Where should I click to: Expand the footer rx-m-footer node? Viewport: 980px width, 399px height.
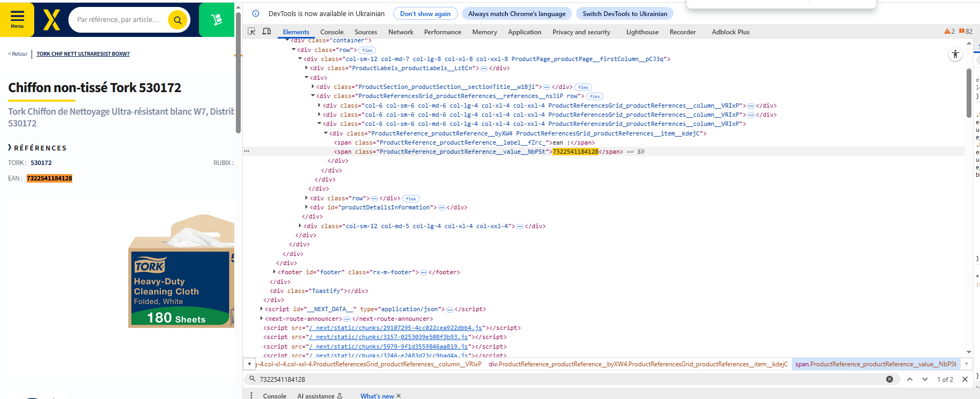tap(274, 272)
